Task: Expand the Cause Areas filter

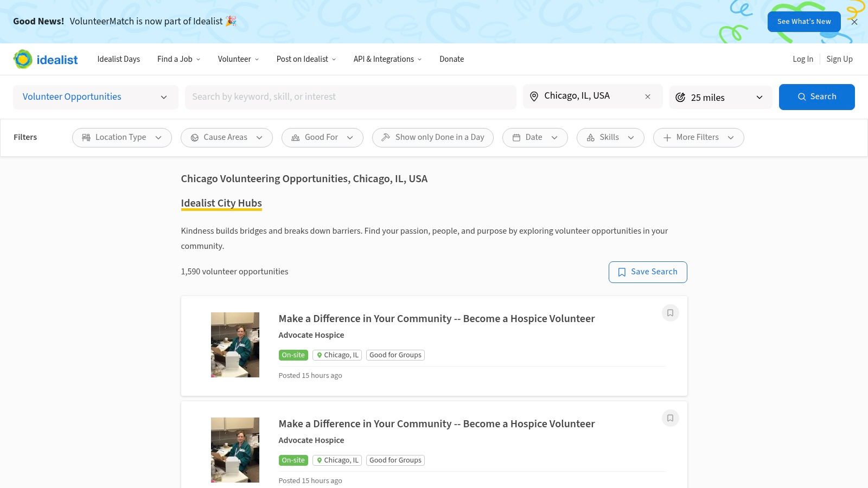Action: (x=227, y=138)
